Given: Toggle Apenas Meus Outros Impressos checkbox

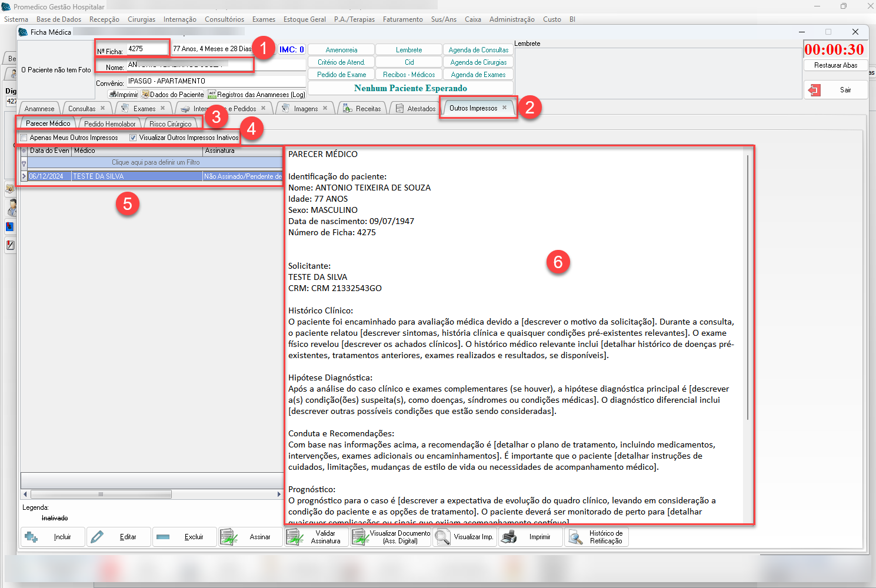Looking at the screenshot, I should click(24, 138).
